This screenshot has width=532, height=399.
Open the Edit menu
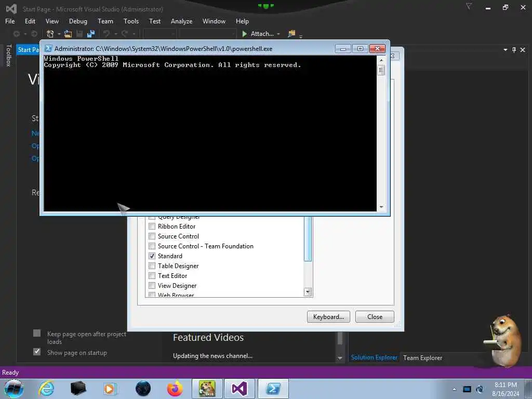30,21
